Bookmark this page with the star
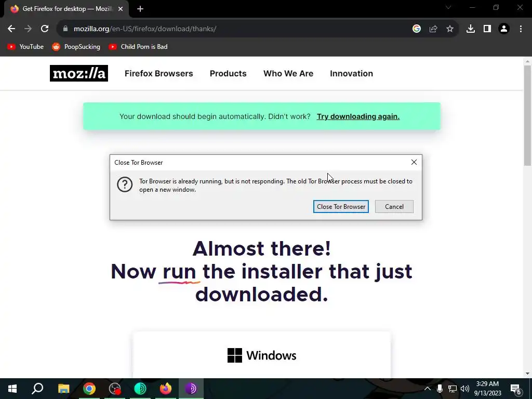Screen dimensions: 532x399 (450, 29)
